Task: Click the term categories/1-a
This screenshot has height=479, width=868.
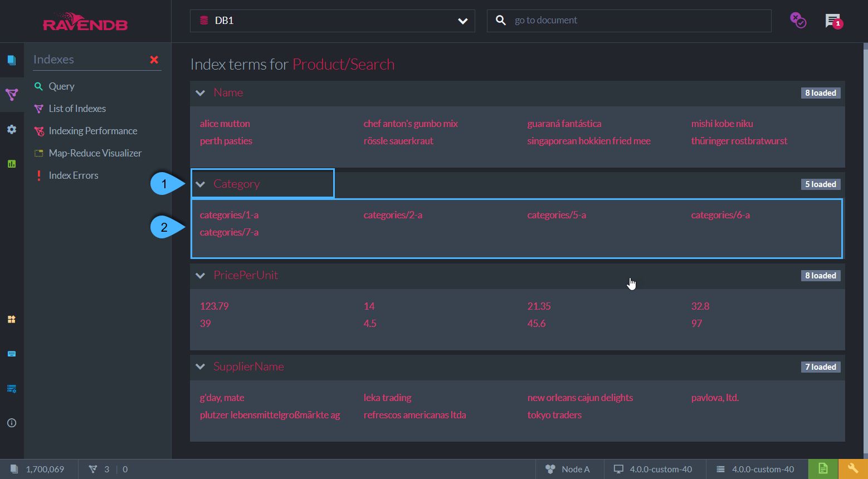Action: [229, 215]
